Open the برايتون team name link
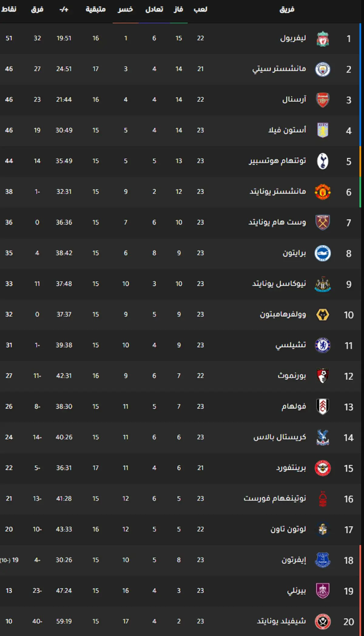The image size is (364, 636). (294, 253)
